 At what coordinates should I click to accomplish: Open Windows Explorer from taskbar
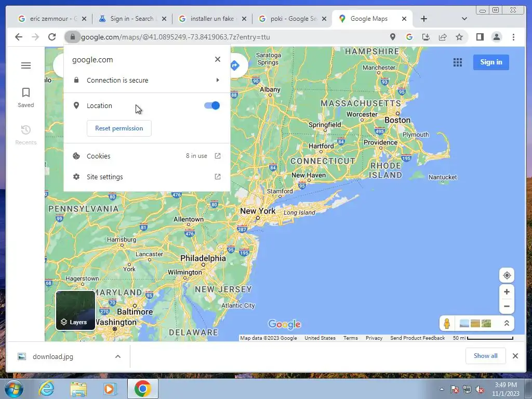[x=78, y=389]
